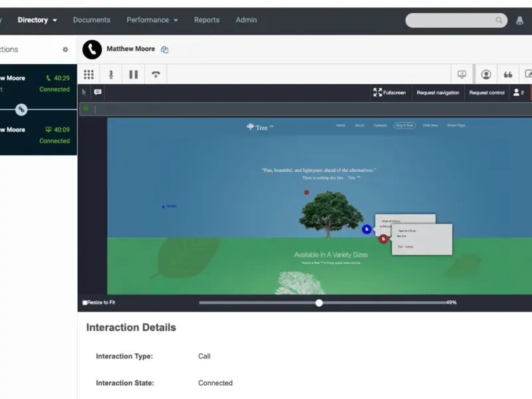This screenshot has height=399, width=532.
Task: Click the 49% zoom value label
Action: [452, 303]
